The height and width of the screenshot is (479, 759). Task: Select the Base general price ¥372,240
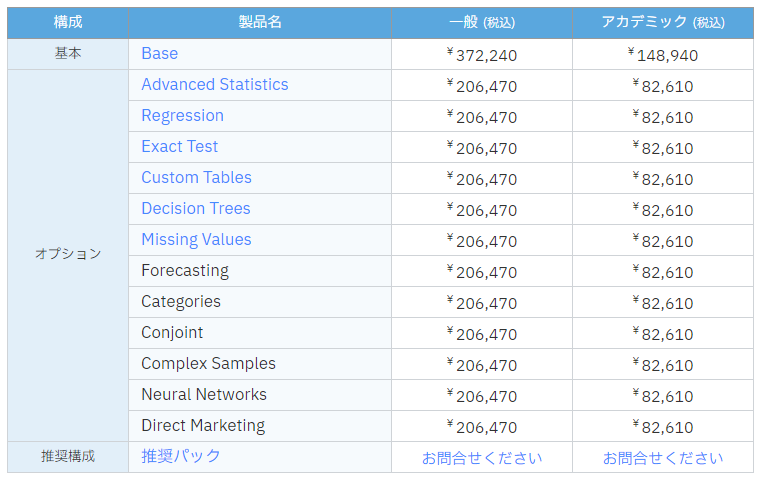482,55
